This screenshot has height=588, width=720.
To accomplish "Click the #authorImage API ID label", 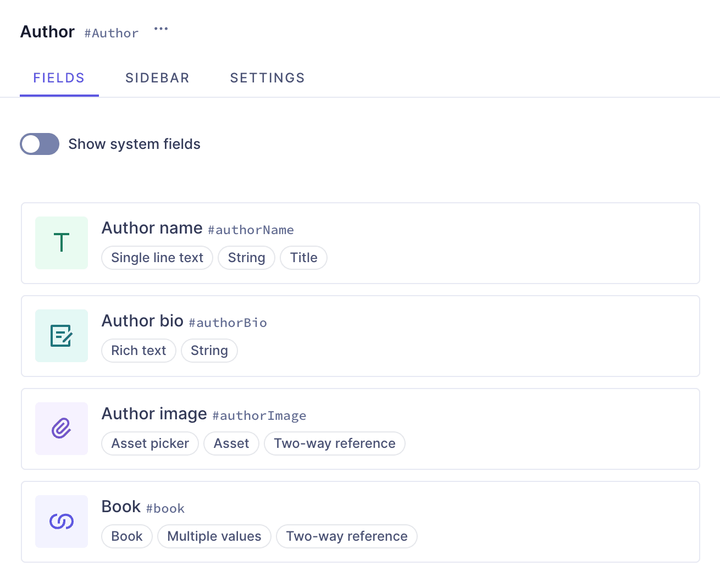I will (x=259, y=416).
